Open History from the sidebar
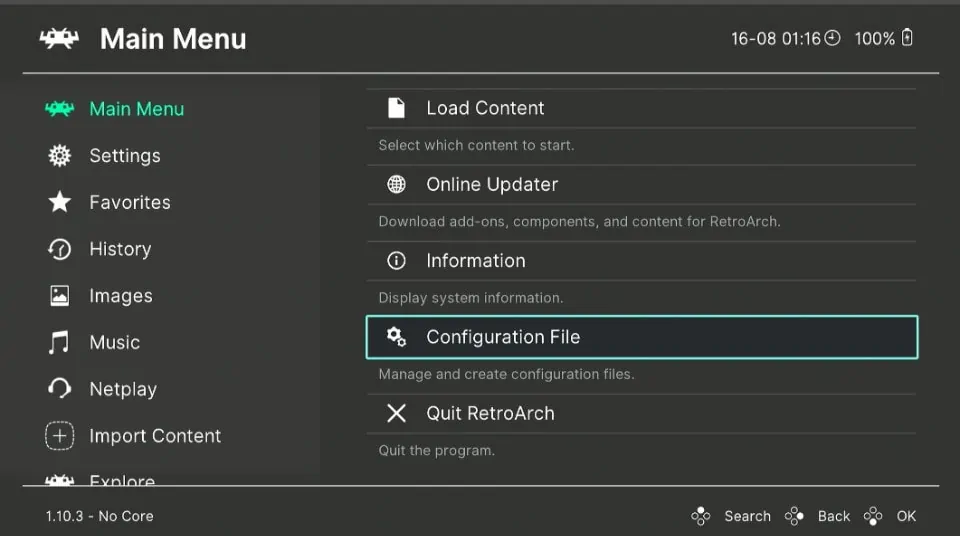 click(x=120, y=249)
